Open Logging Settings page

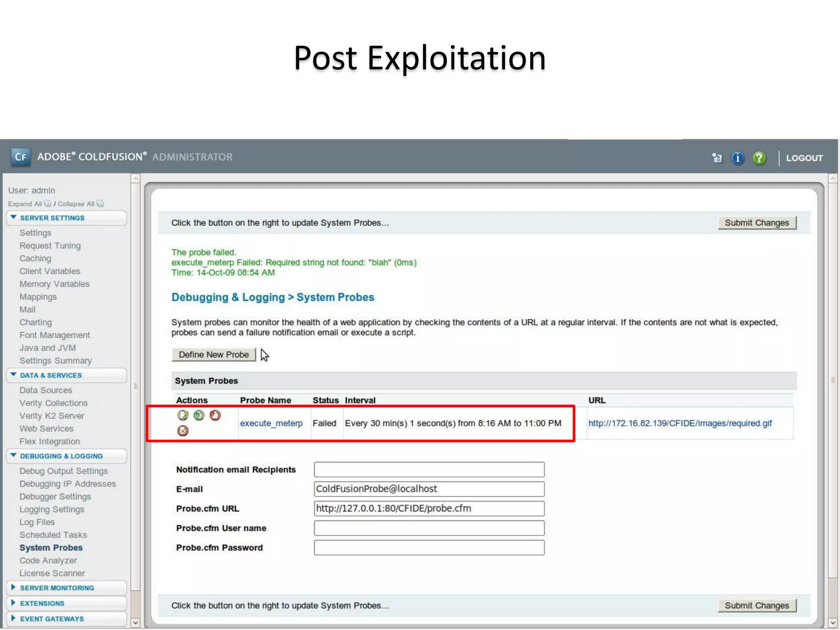tap(52, 509)
